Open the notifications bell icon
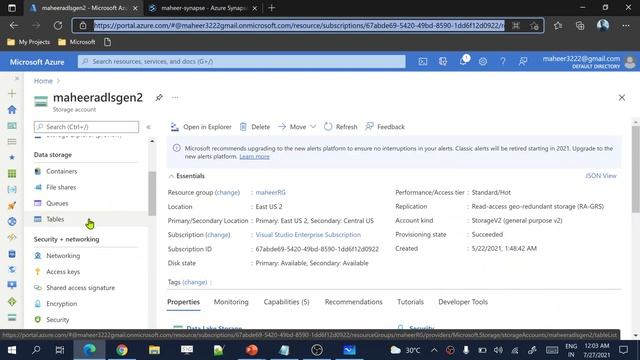640x360 pixels. tap(463, 61)
